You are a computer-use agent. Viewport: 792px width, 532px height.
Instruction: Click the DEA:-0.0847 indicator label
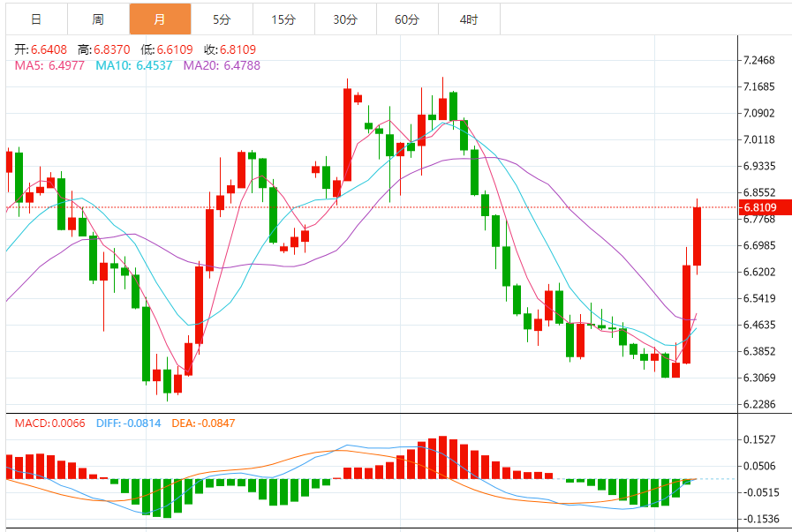203,423
